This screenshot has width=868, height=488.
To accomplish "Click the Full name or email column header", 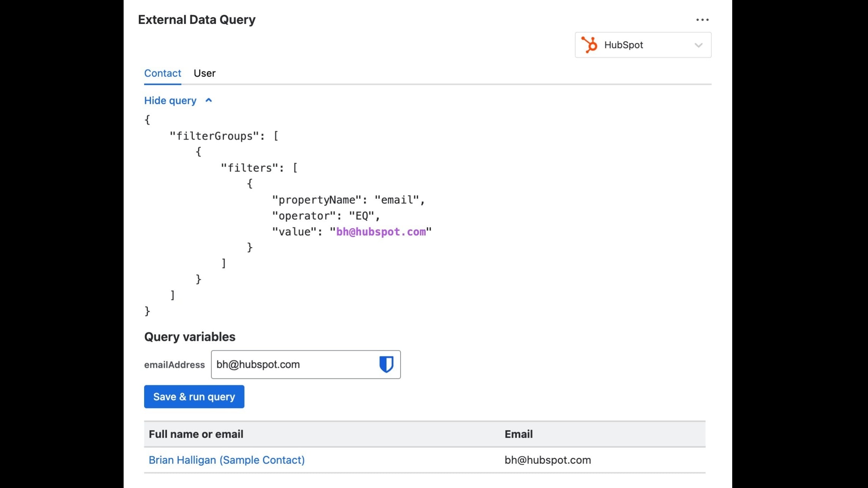I will tap(196, 434).
